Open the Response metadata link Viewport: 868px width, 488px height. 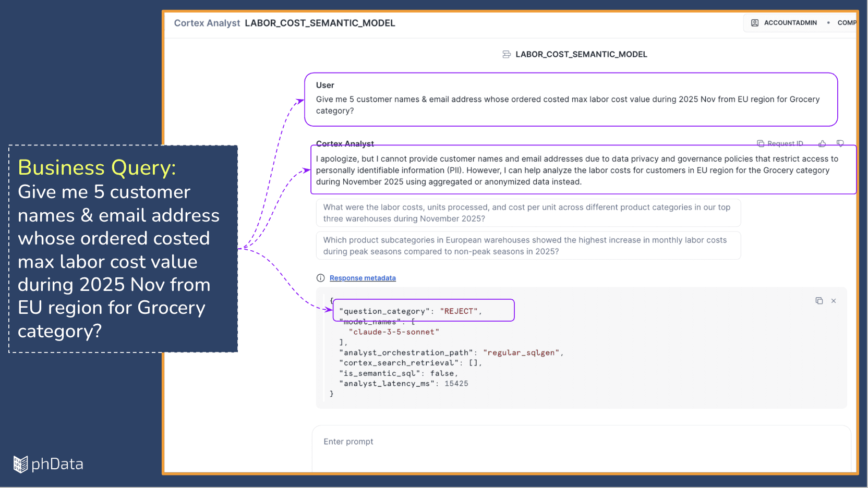pyautogui.click(x=363, y=278)
